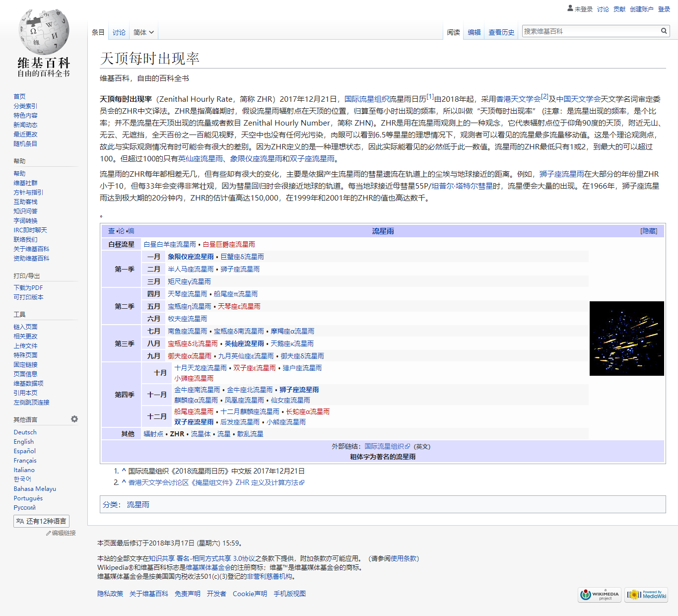Screen dimensions: 678x616
Task: Click the 流星雨 category link
Action: point(138,505)
